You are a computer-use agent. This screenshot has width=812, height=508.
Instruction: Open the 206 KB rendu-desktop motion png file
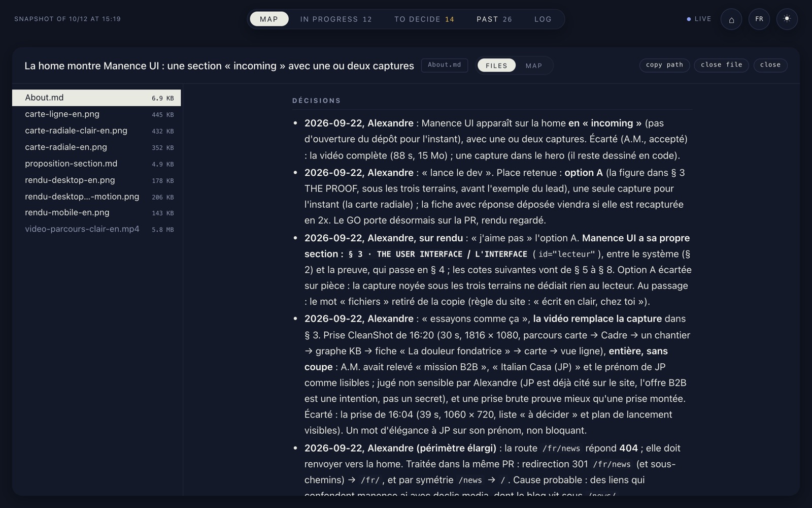pyautogui.click(x=96, y=197)
